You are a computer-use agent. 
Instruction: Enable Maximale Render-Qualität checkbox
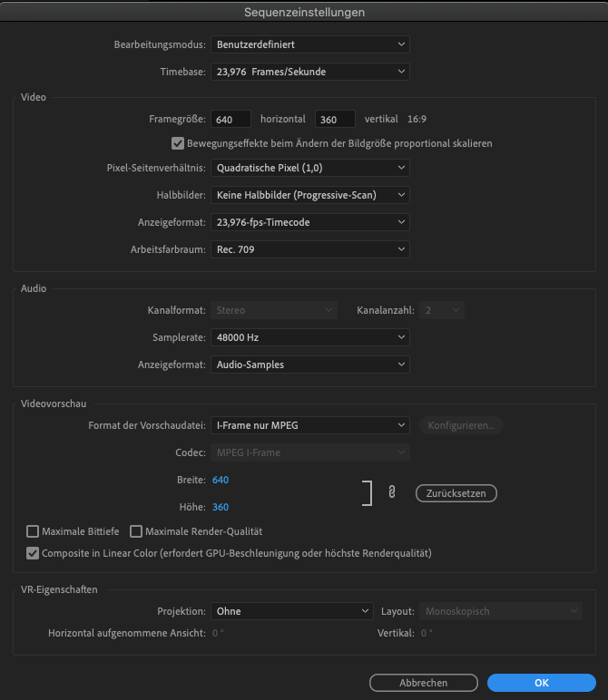tap(137, 531)
